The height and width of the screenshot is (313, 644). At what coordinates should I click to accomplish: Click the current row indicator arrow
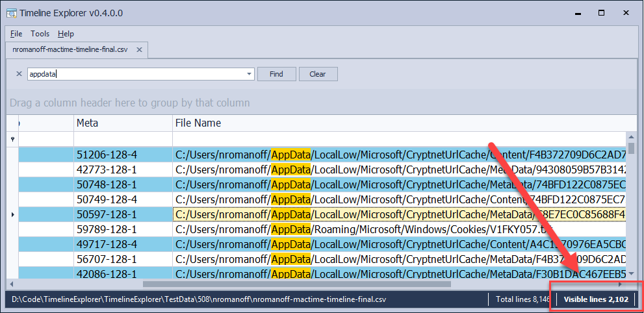[12, 214]
